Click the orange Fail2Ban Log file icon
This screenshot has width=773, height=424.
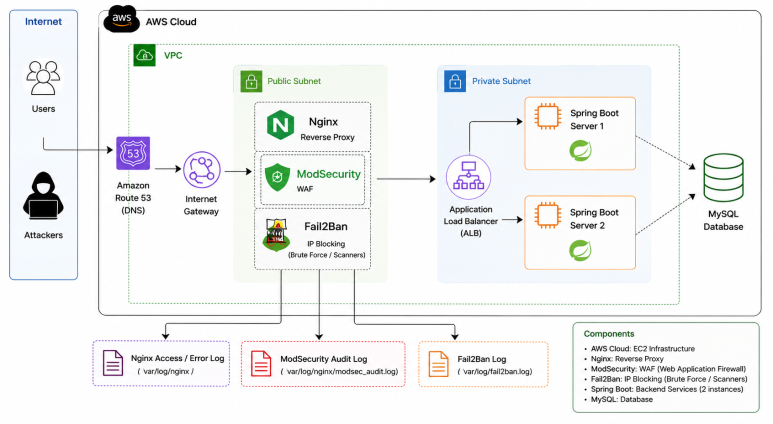click(438, 364)
